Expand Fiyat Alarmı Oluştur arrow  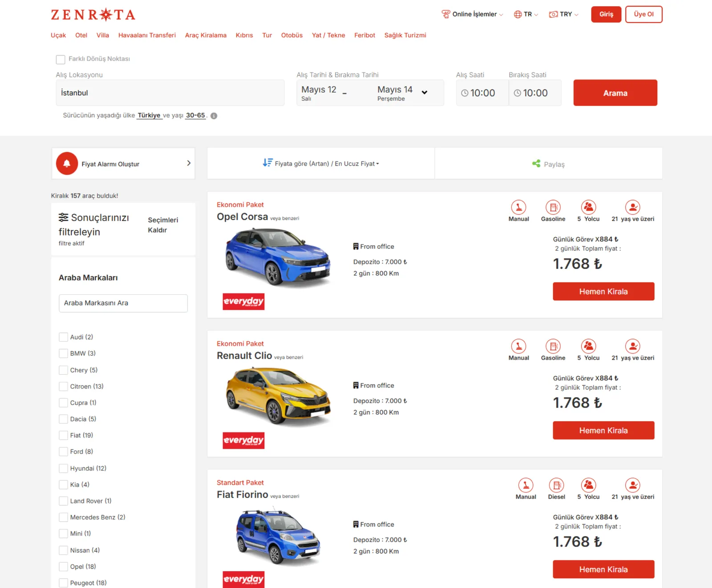(x=189, y=163)
